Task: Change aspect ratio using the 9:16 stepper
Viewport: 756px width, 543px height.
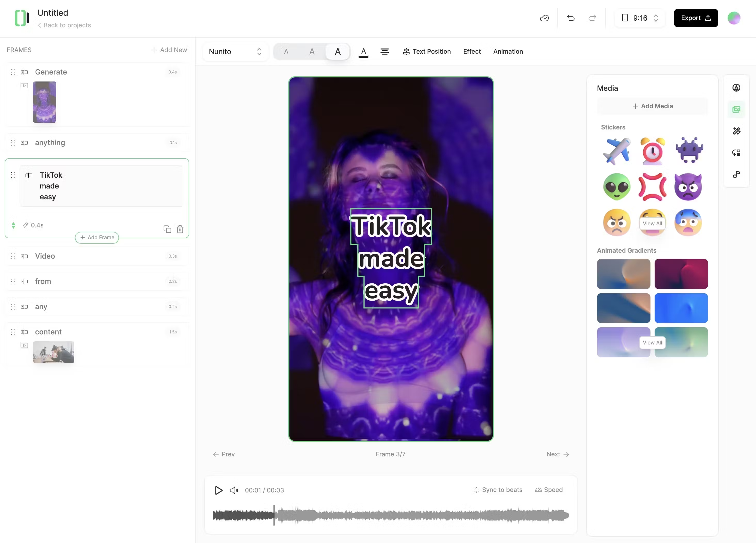Action: [x=655, y=18]
